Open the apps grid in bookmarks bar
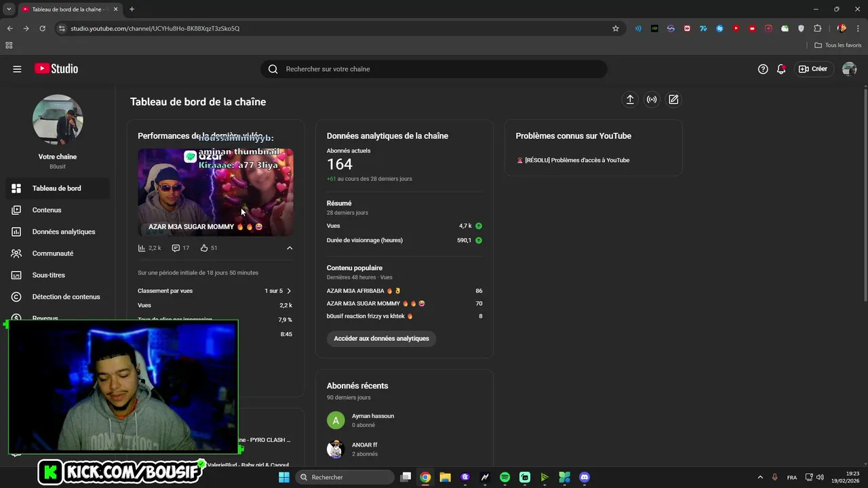The width and height of the screenshot is (868, 488). coord(9,45)
